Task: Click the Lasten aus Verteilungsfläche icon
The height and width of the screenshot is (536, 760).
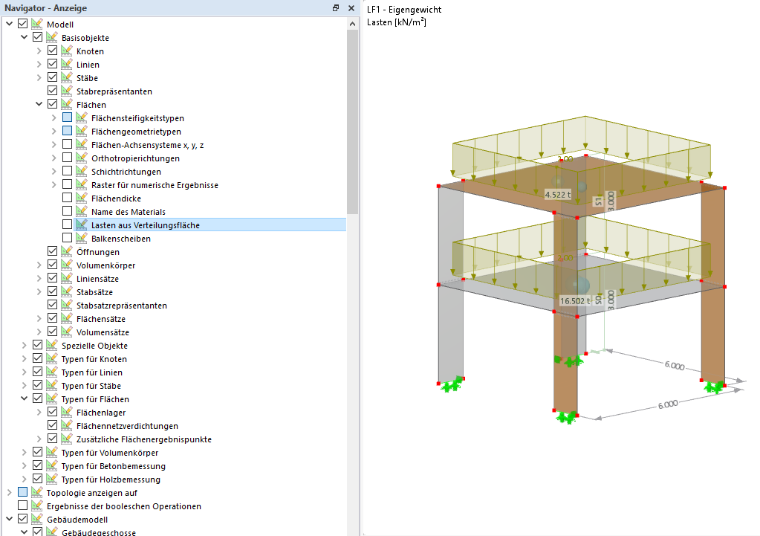Action: coord(82,225)
